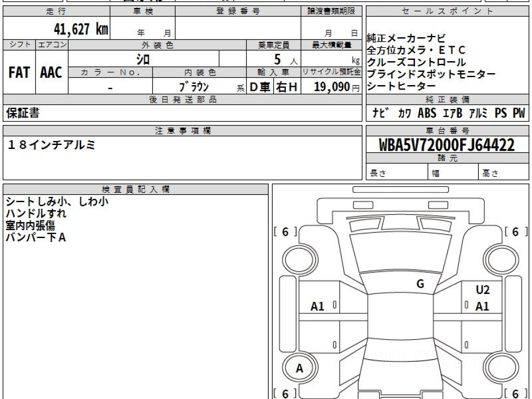The width and height of the screenshot is (532, 399).
Task: Select the 純正メーカーナビ sales point line
Action: tap(407, 39)
